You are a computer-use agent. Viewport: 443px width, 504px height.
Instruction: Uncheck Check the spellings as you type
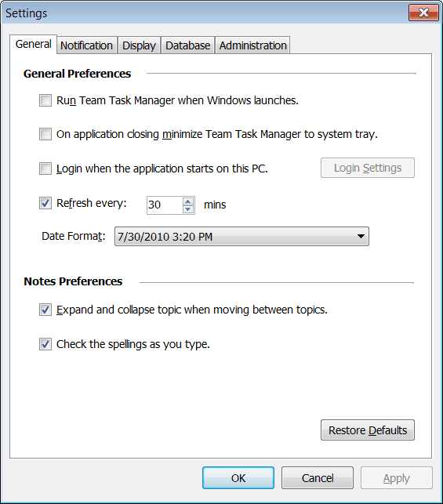click(x=45, y=344)
